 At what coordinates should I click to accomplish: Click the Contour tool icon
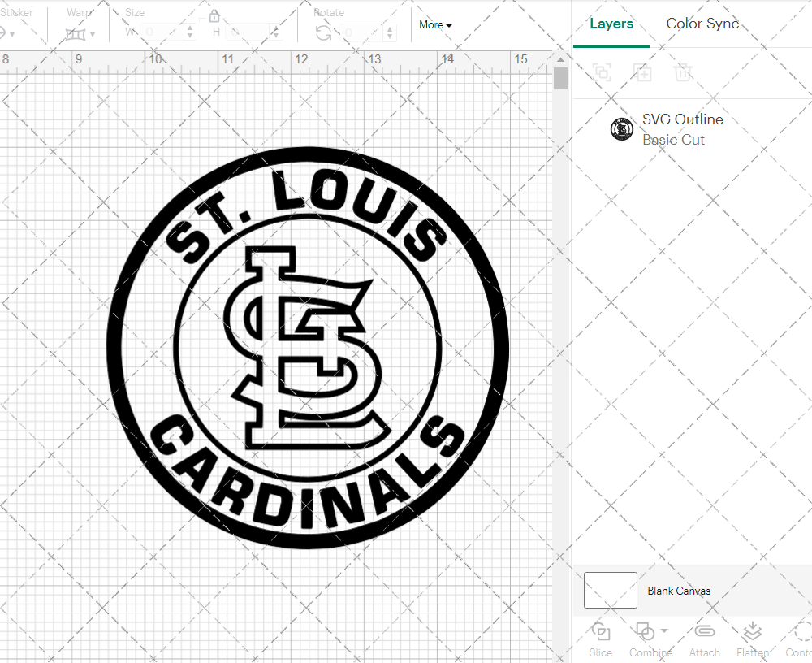[x=803, y=631]
